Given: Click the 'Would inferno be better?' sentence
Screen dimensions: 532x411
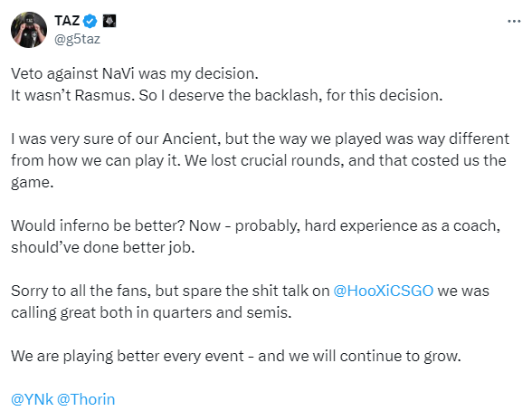Looking at the screenshot, I should [x=98, y=225].
